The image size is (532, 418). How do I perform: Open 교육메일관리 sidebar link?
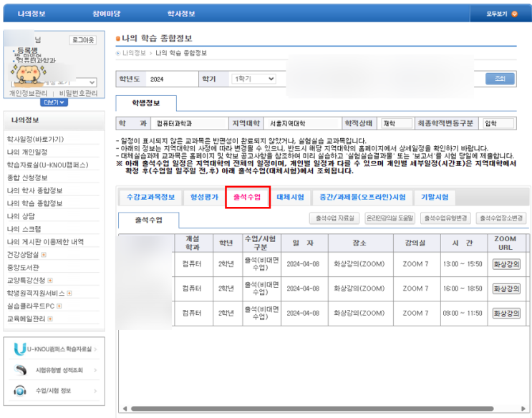pyautogui.click(x=26, y=319)
